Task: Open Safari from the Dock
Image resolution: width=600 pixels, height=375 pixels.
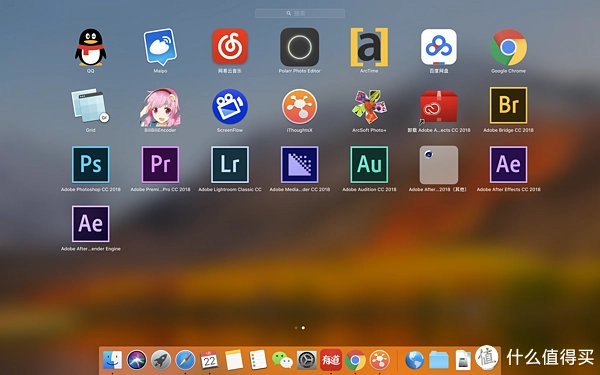Action: coord(185,360)
